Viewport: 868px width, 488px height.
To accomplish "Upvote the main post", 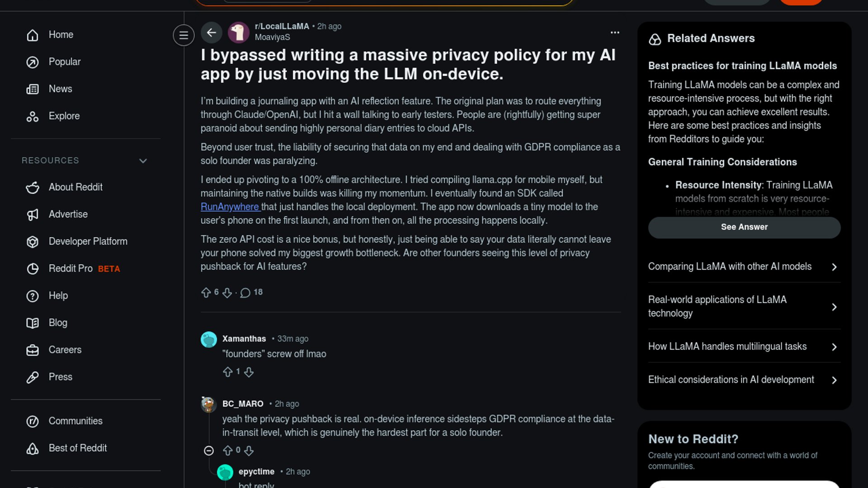I will pyautogui.click(x=206, y=293).
